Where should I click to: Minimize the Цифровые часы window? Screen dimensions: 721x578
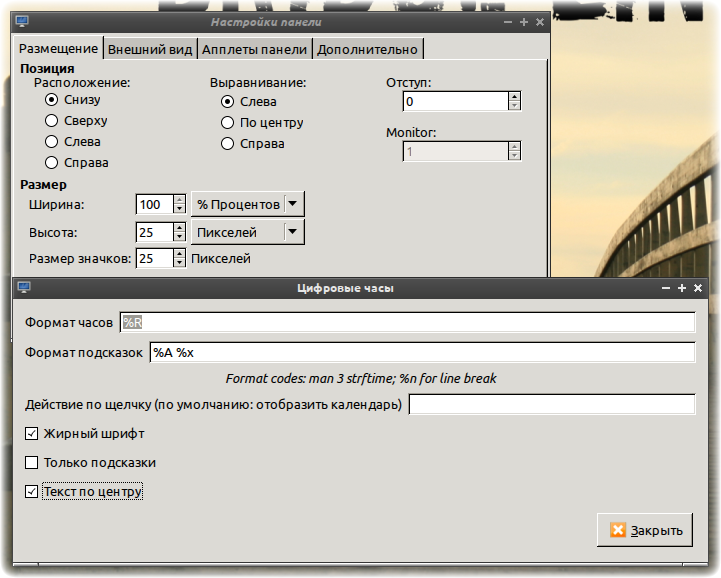pyautogui.click(x=665, y=288)
